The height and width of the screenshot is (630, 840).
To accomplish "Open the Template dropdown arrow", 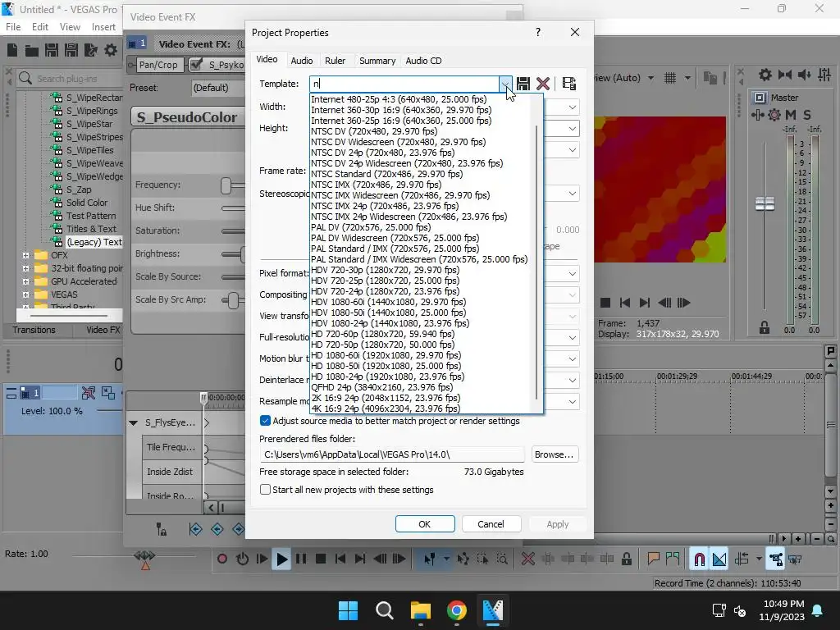I will coord(505,84).
